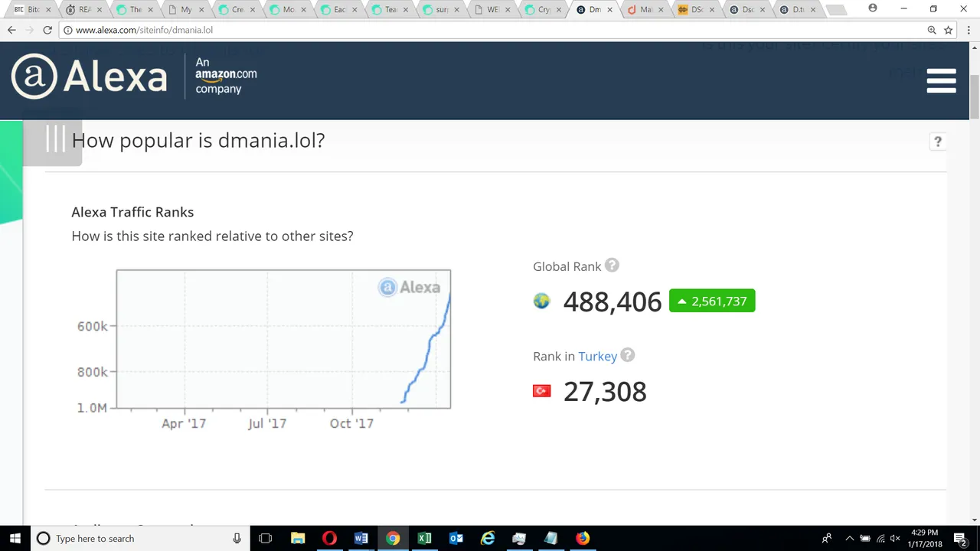Switch to the 'WE' browser tab
Screen dimensions: 980x551
492,10
